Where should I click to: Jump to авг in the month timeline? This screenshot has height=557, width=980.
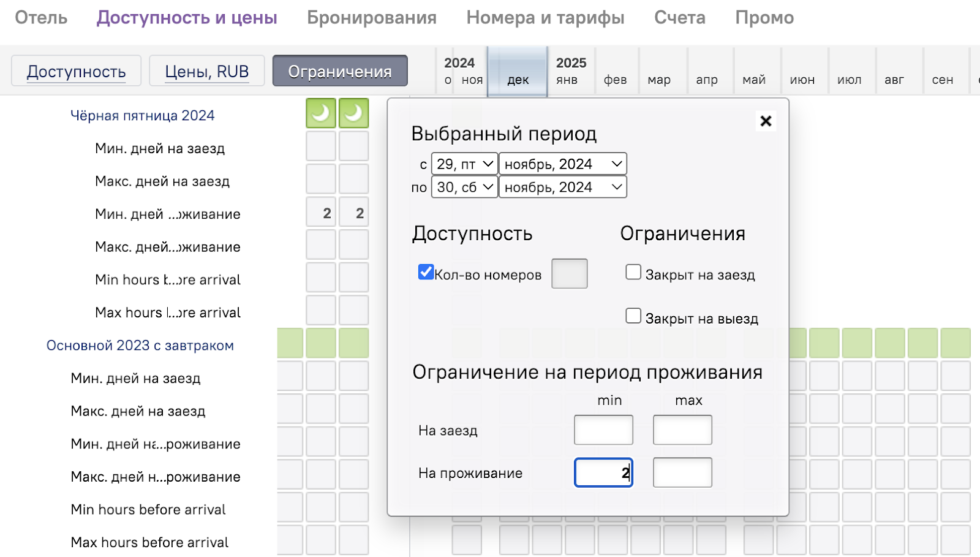[894, 80]
